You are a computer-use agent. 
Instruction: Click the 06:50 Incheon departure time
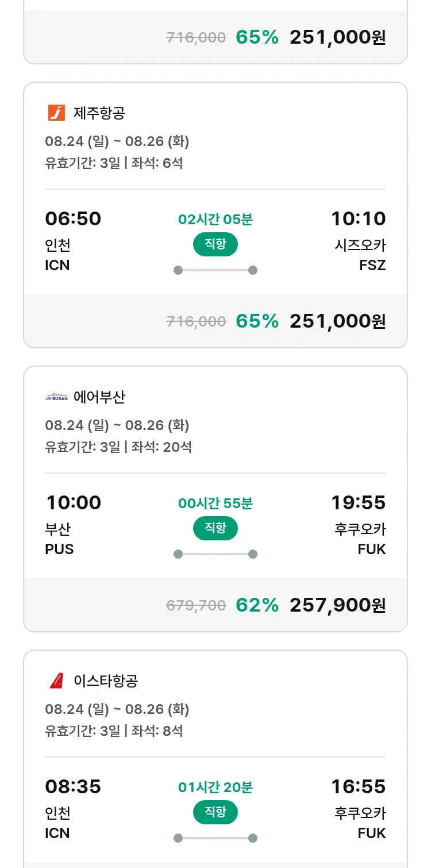pos(73,218)
